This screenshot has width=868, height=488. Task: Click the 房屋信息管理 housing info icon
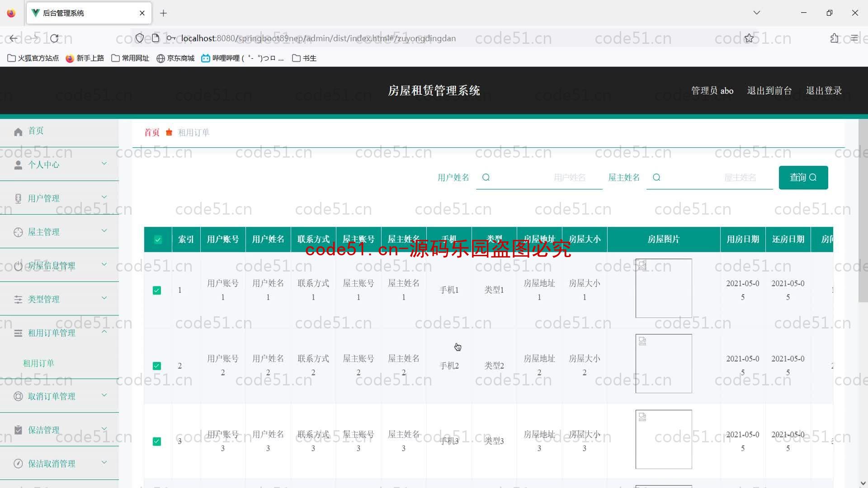point(18,265)
